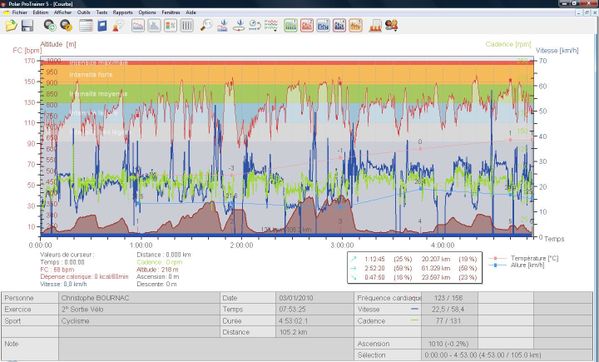Click the person with magnifier icon
The image size is (599, 362).
(118, 26)
